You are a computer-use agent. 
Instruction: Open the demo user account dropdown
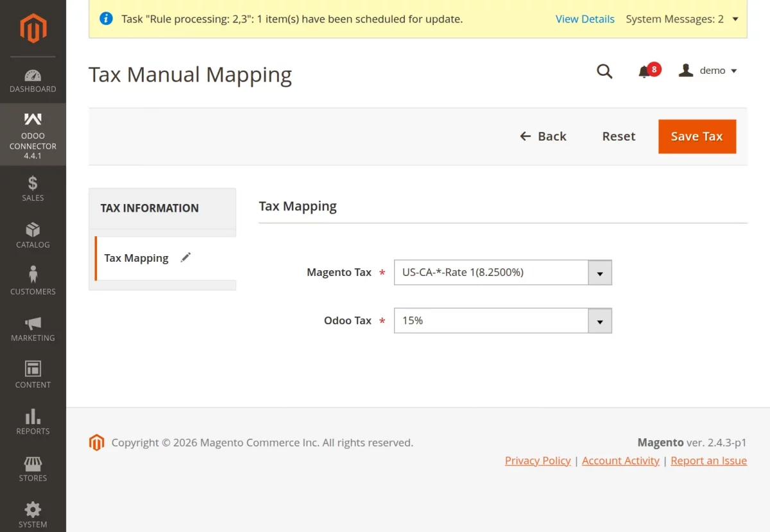pyautogui.click(x=708, y=71)
